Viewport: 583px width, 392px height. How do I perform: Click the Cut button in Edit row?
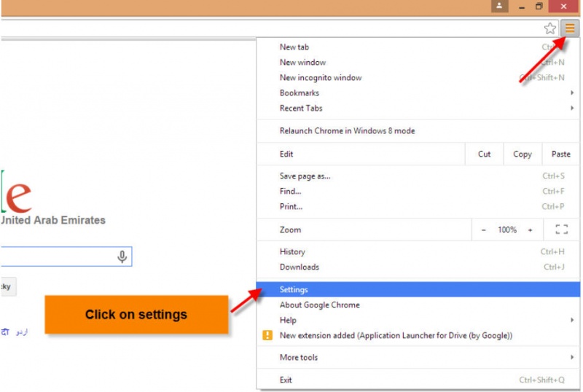(x=484, y=154)
